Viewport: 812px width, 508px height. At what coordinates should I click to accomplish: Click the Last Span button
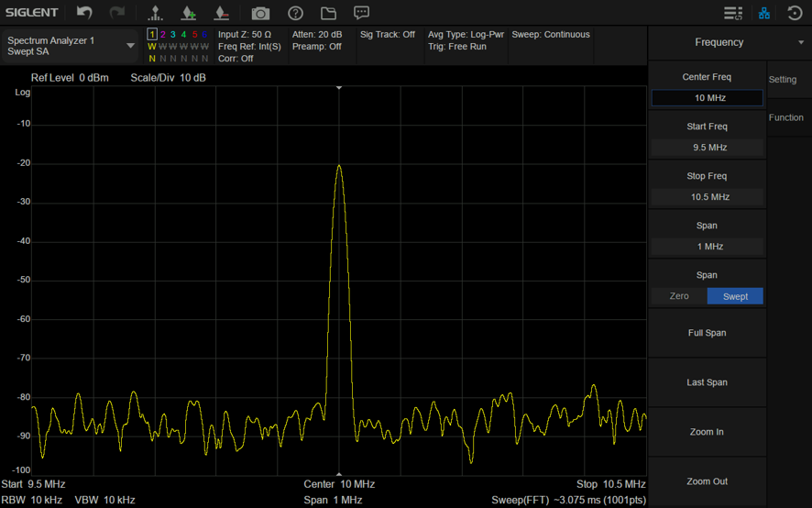coord(707,382)
